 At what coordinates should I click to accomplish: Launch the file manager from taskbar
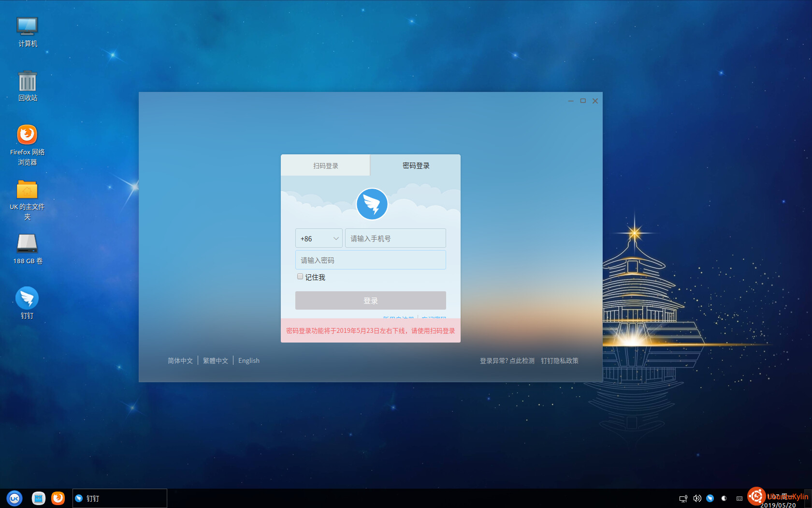[x=39, y=498]
